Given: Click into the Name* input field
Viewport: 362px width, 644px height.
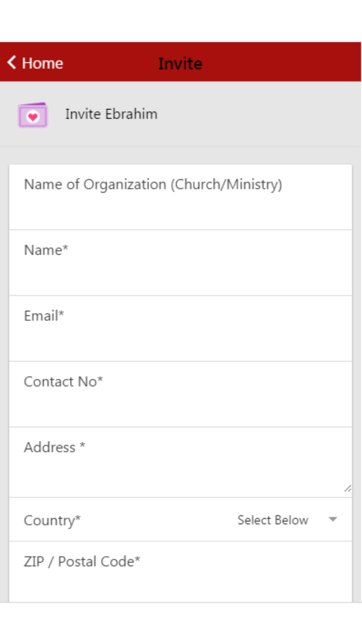Looking at the screenshot, I should click(x=180, y=263).
